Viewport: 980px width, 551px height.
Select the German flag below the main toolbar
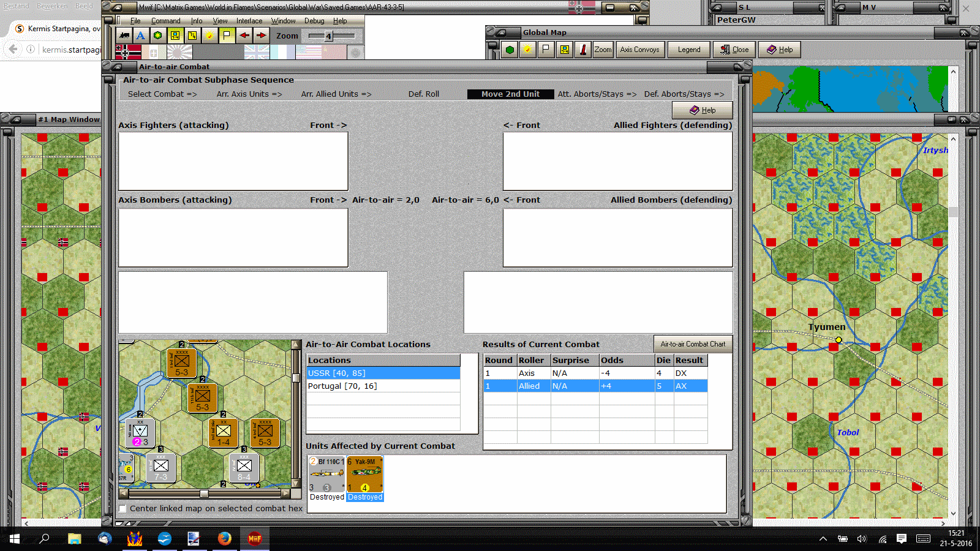point(128,52)
